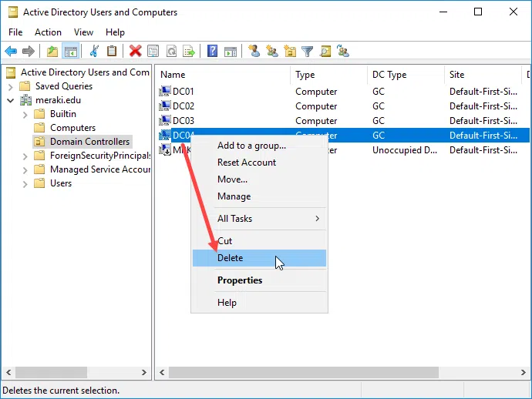The image size is (532, 399).
Task: Expand the Builtin container
Action: point(25,115)
